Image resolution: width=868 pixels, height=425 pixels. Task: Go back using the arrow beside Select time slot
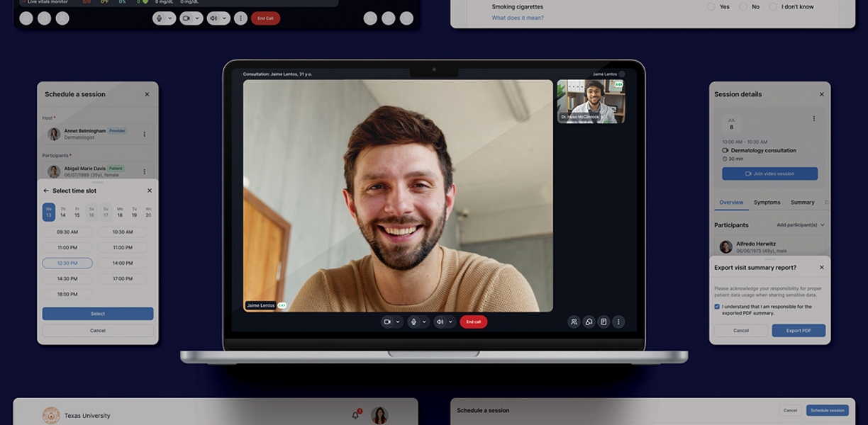(47, 191)
